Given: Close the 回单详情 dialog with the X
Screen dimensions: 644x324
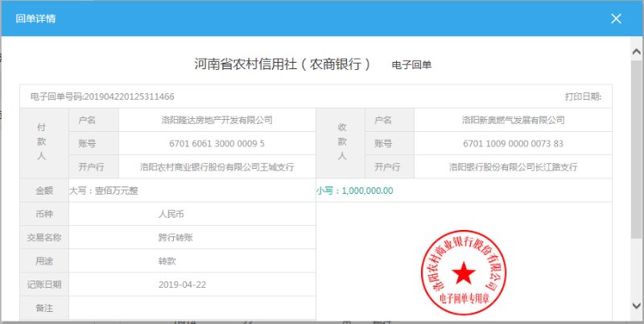Looking at the screenshot, I should (616, 18).
